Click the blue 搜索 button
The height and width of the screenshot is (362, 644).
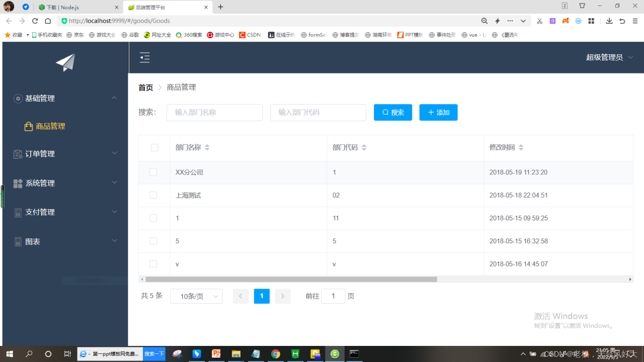pyautogui.click(x=393, y=113)
